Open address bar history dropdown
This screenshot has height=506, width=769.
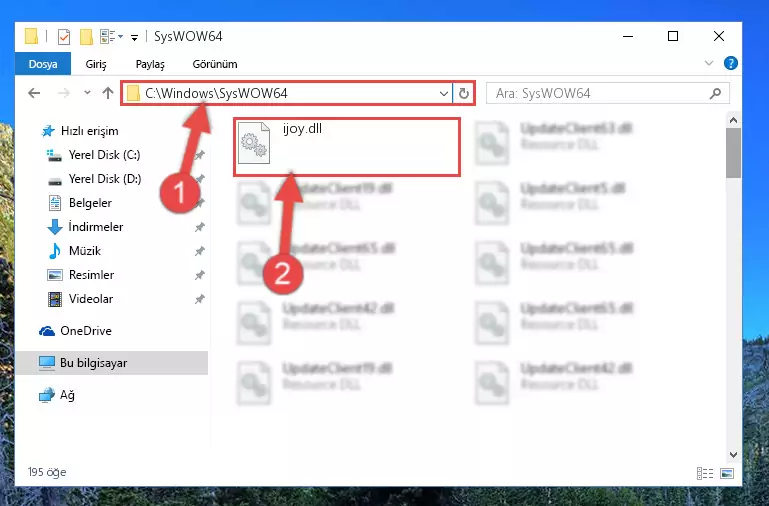click(x=443, y=93)
